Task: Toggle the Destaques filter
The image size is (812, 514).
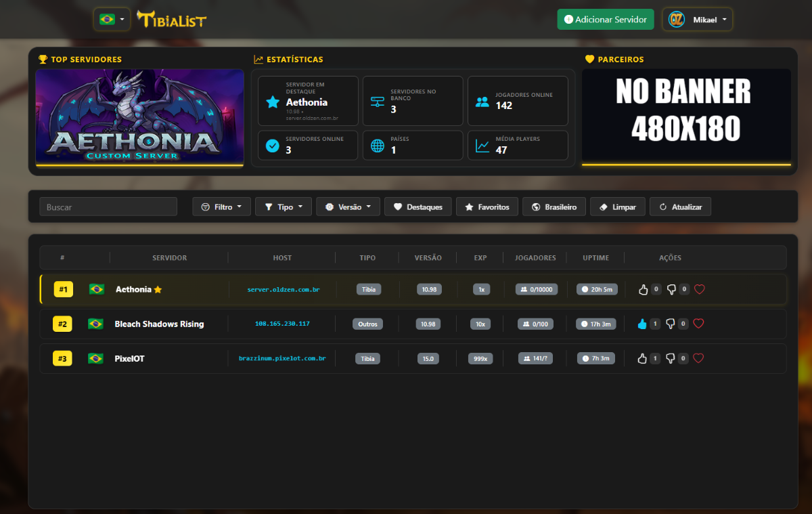Action: 418,207
